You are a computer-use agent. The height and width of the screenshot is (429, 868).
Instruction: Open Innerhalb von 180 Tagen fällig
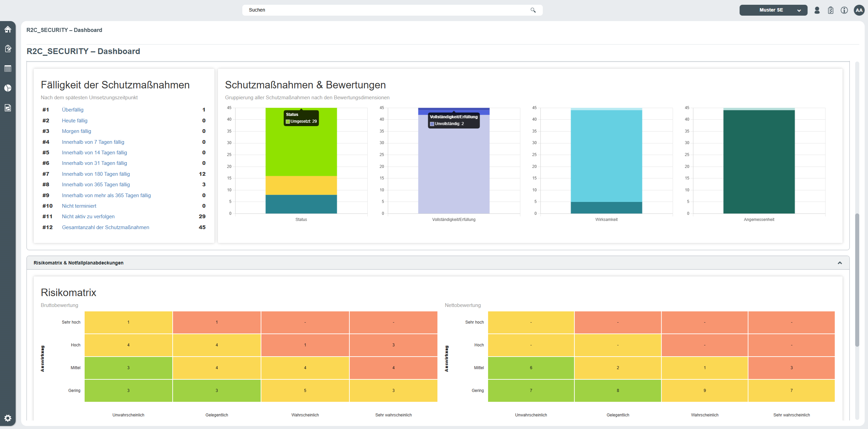point(96,174)
